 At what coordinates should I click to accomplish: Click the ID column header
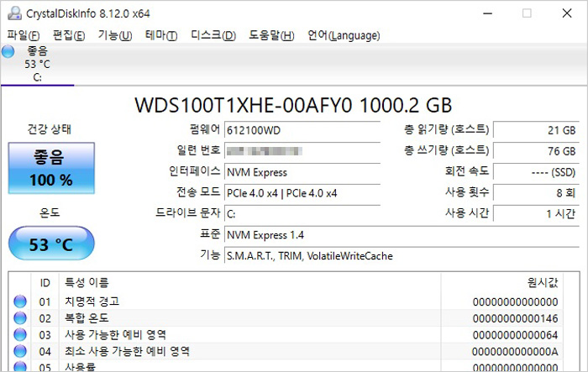point(45,283)
